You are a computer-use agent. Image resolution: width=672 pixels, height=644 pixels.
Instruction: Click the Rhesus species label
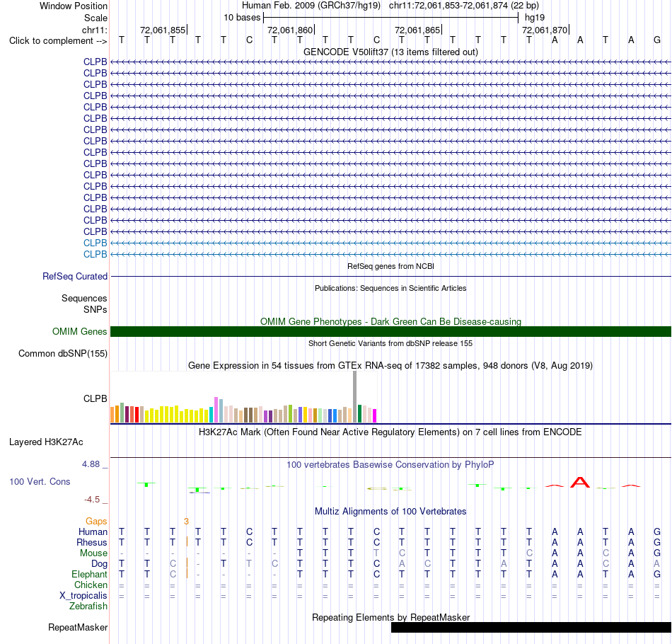(92, 542)
